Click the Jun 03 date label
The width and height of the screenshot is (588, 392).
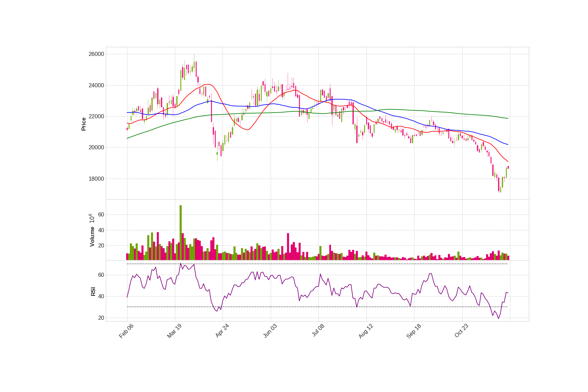[x=270, y=331]
